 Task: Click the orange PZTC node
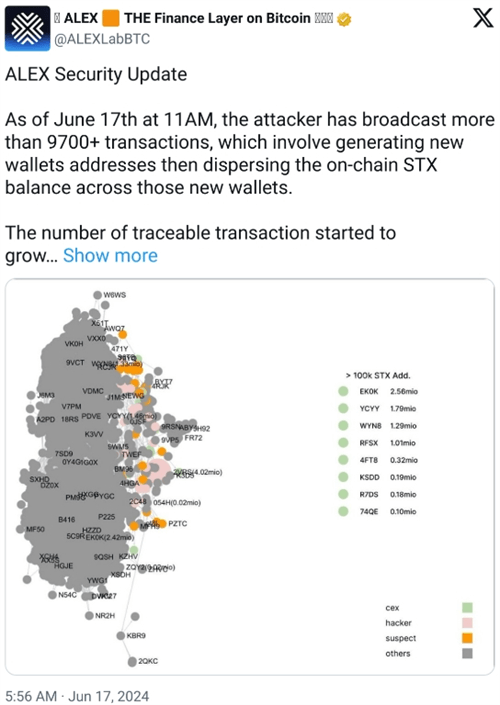[x=162, y=523]
